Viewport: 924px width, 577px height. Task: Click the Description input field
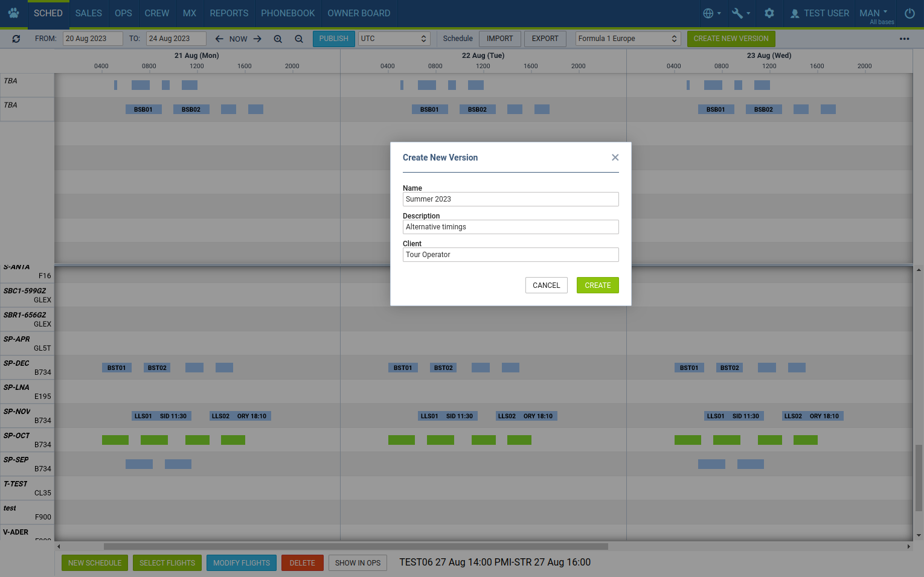pos(510,227)
